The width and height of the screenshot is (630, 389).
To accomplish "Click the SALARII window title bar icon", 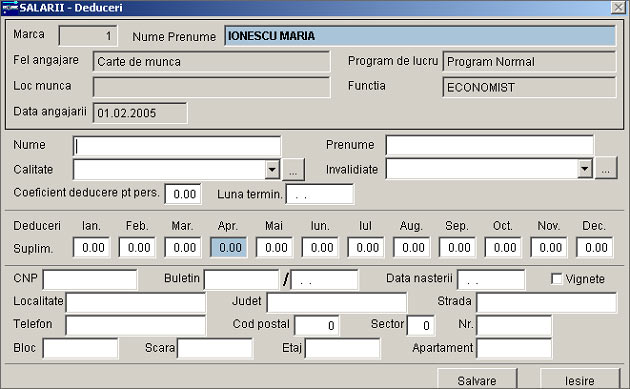I will click(x=10, y=8).
